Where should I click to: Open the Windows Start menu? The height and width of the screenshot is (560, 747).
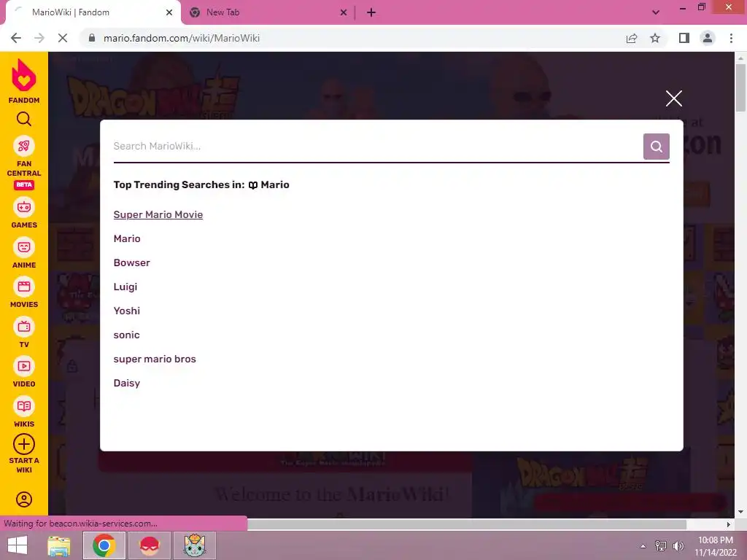point(18,545)
